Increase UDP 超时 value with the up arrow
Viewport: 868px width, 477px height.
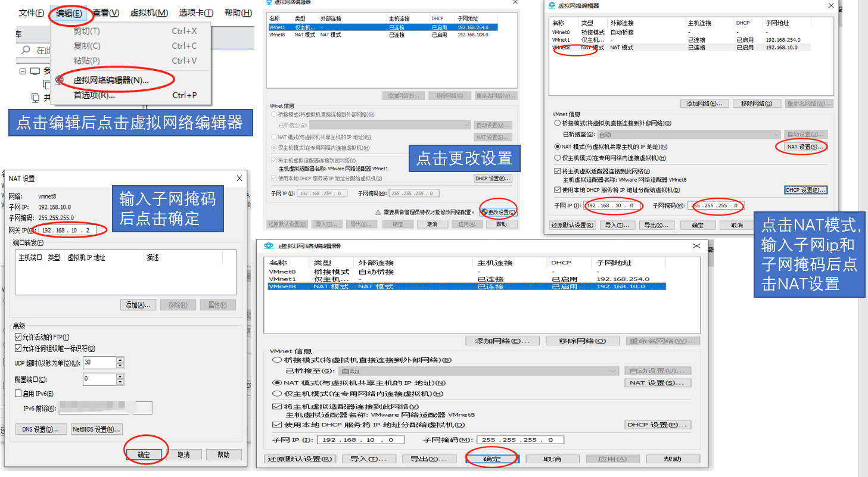click(x=120, y=360)
